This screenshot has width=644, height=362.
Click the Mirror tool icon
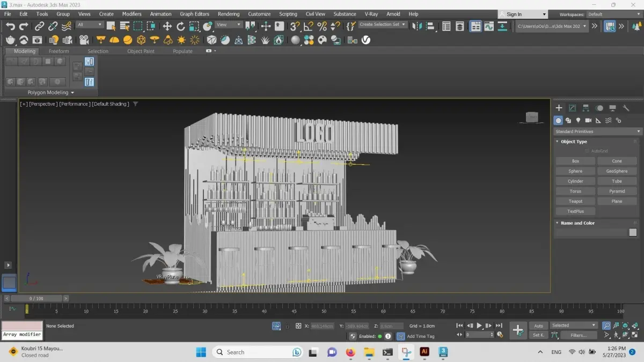coord(417,26)
